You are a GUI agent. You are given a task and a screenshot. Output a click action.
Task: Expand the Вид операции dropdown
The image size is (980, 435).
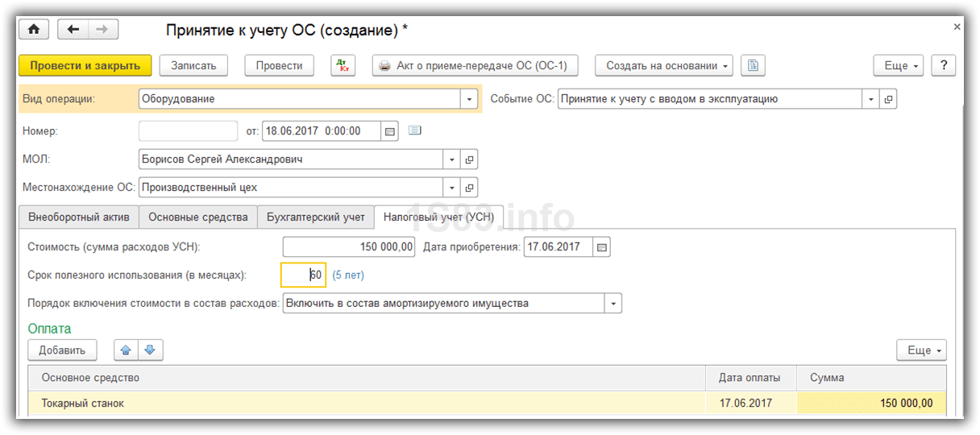click(469, 99)
